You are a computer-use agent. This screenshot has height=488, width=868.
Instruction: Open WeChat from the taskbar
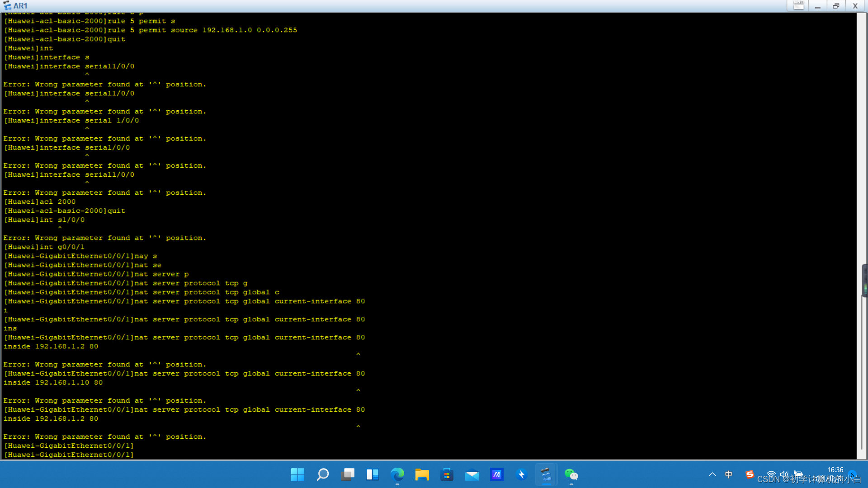(x=571, y=474)
